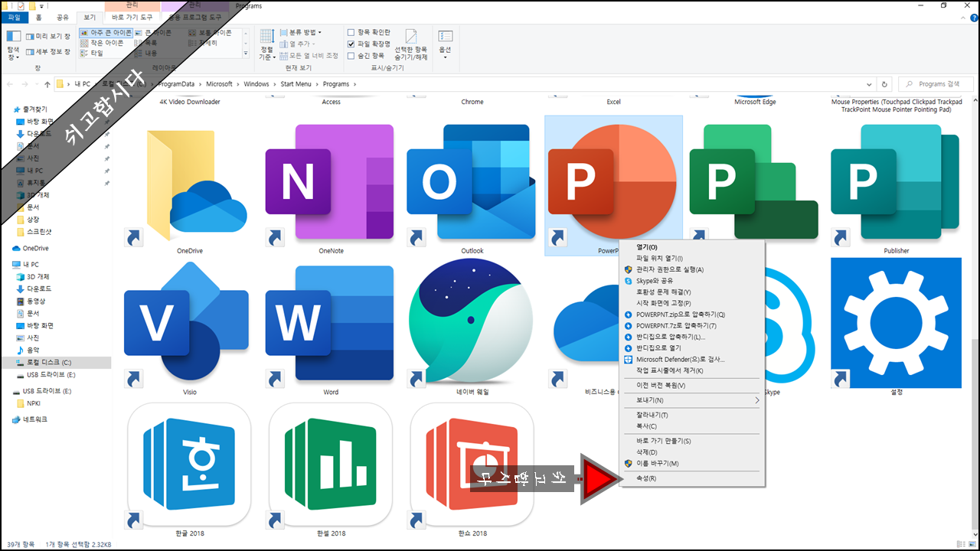Switch to the 홈 tab

39,17
